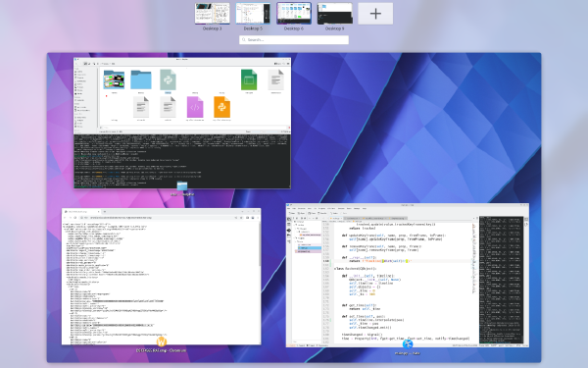The image size is (588, 368).
Task: Select the highlighted file in Kate project tree
Action: [310, 248]
